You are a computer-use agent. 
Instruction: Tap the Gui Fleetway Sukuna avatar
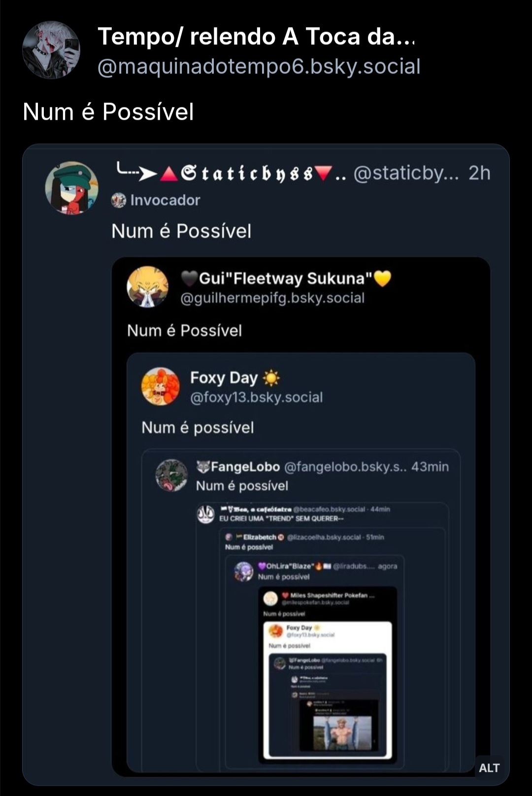147,287
